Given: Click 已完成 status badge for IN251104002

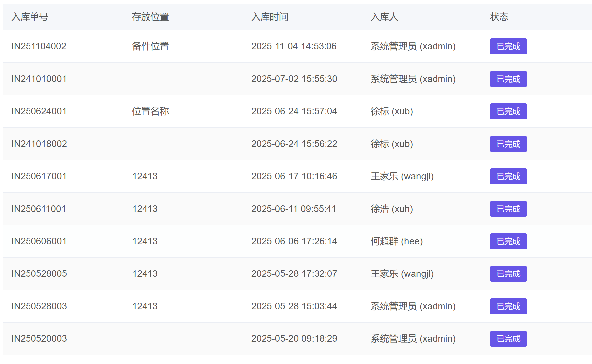Looking at the screenshot, I should [508, 46].
